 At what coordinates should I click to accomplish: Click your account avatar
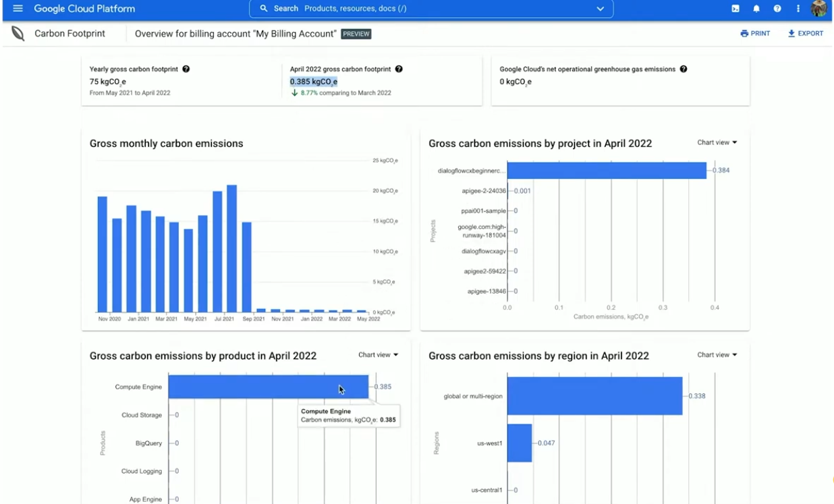pyautogui.click(x=818, y=9)
